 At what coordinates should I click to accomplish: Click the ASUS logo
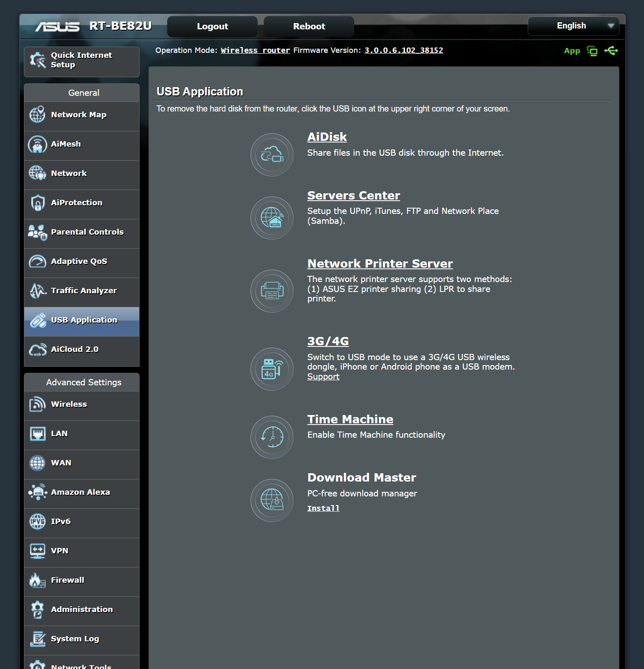(57, 26)
